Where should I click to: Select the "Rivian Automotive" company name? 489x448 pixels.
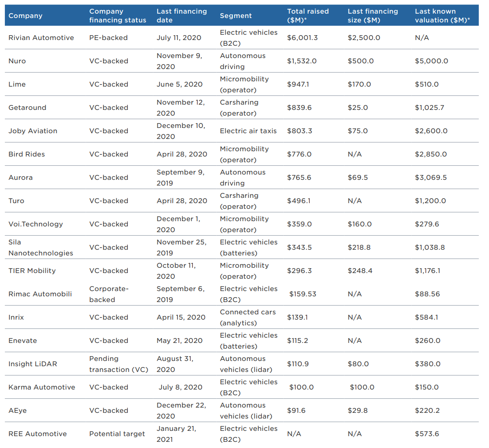click(41, 38)
